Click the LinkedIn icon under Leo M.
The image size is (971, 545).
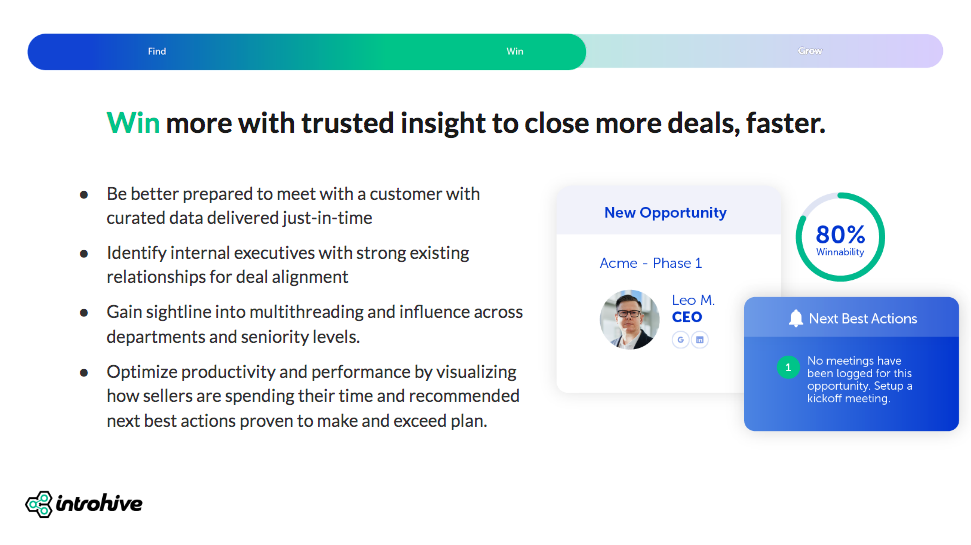pyautogui.click(x=700, y=340)
